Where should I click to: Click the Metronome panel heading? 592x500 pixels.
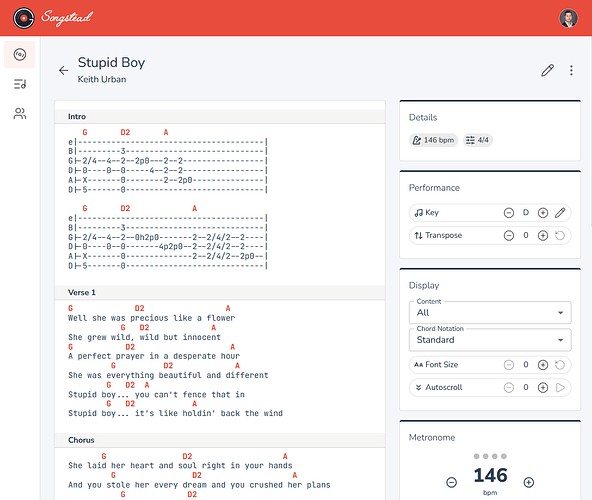[432, 437]
